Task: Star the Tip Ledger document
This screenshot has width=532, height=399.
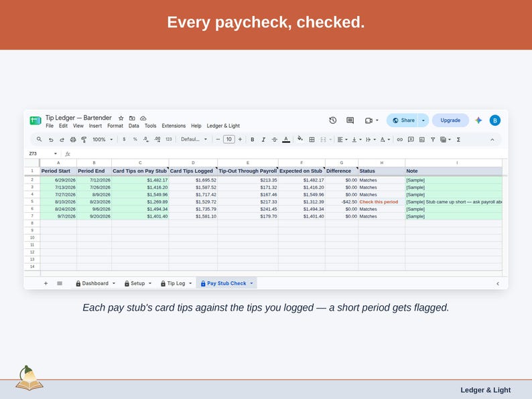Action: [121, 118]
